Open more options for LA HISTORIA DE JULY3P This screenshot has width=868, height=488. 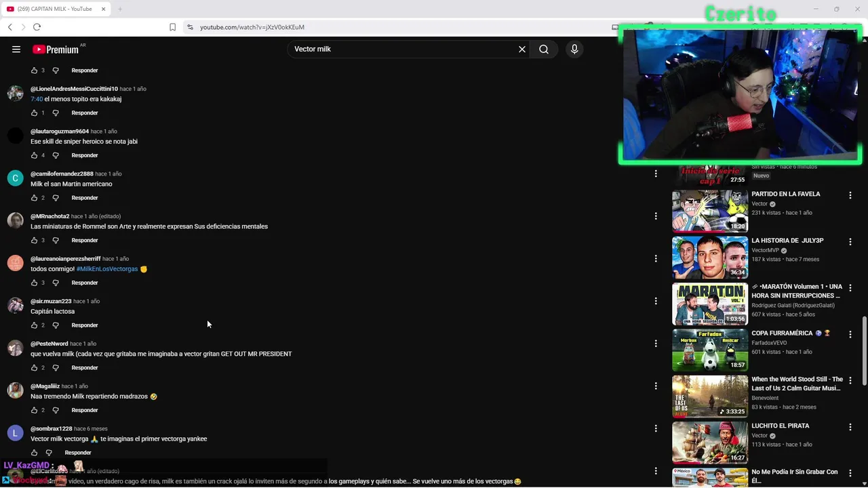point(850,241)
